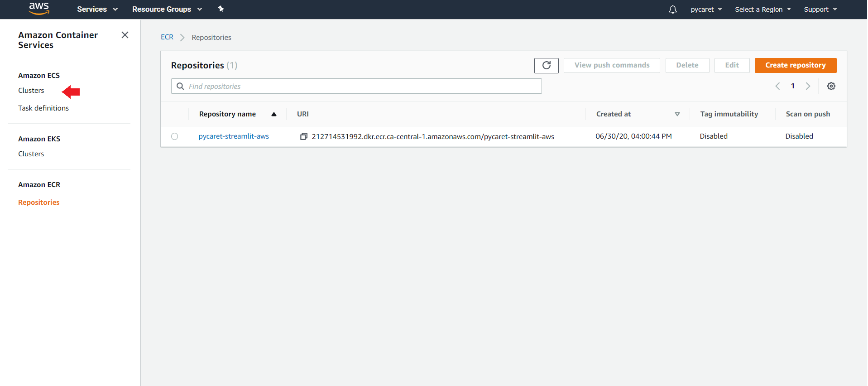868x386 pixels.
Task: Open Select a Region dropdown
Action: 762,10
